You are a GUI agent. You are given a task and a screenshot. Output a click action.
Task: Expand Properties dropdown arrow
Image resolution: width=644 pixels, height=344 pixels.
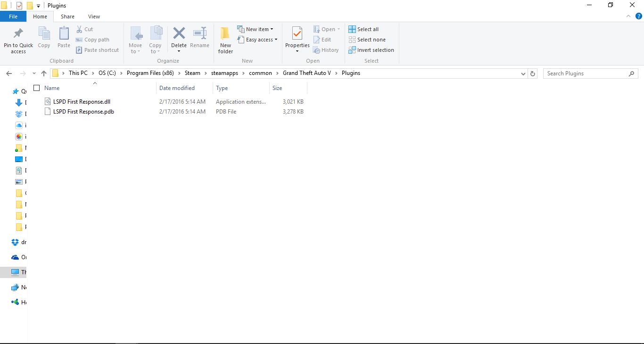[297, 51]
